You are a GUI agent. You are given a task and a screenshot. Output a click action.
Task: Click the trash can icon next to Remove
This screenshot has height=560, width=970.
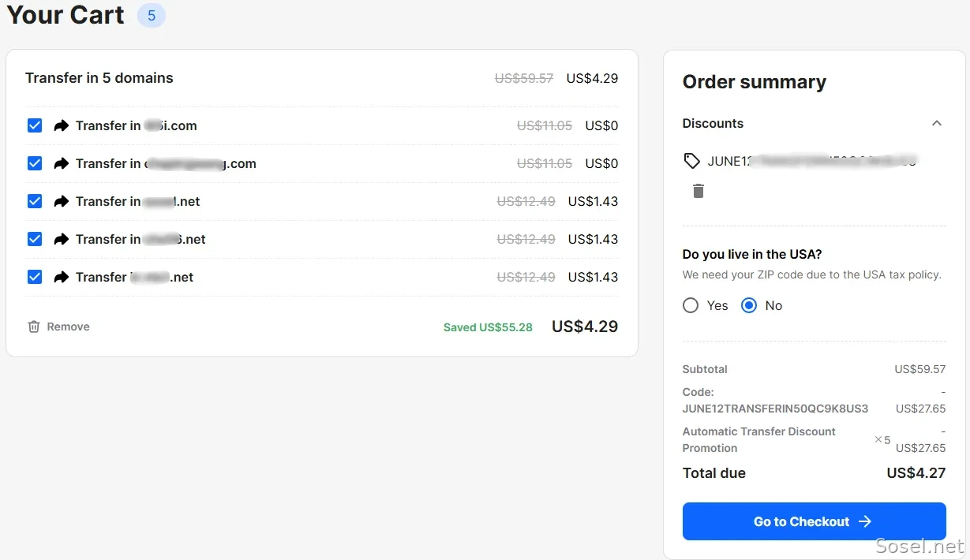click(x=34, y=327)
